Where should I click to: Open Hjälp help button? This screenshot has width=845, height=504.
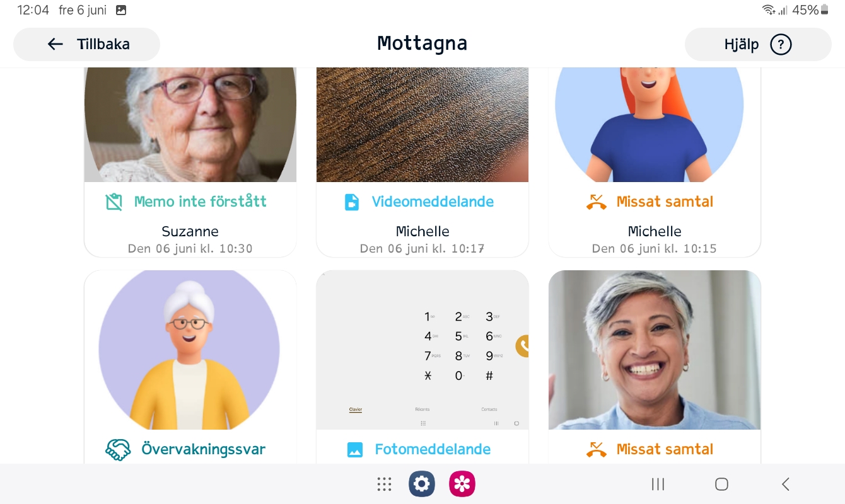(758, 45)
